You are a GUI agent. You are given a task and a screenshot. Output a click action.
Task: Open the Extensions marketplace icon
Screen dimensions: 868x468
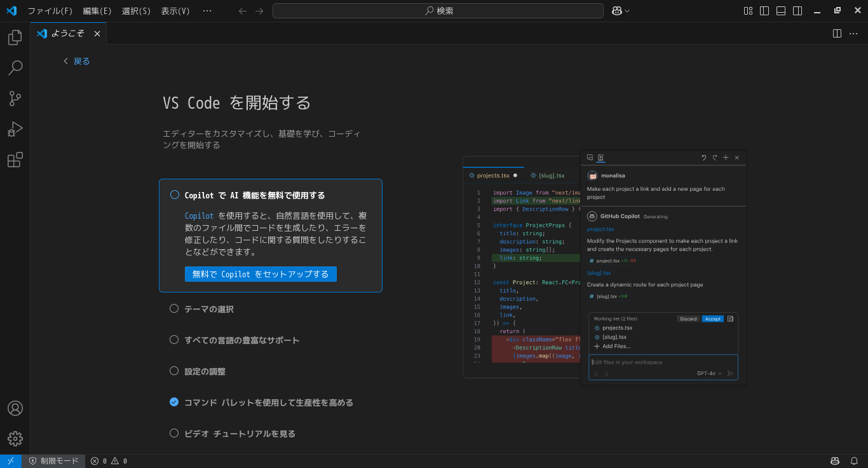pos(15,160)
